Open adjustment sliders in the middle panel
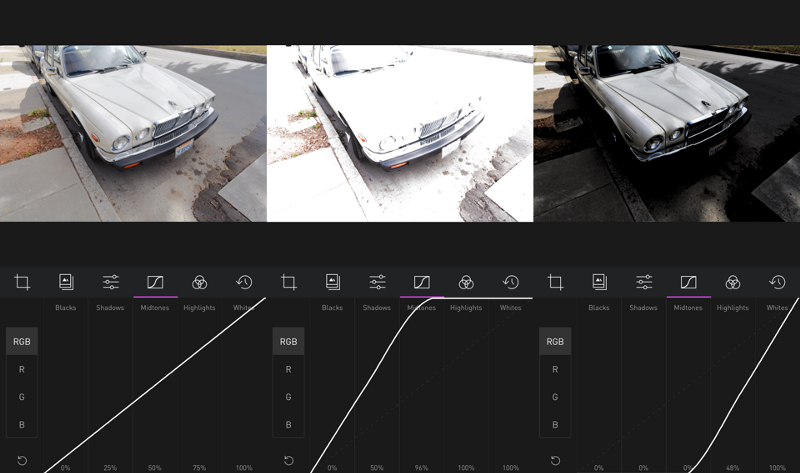 [x=377, y=283]
